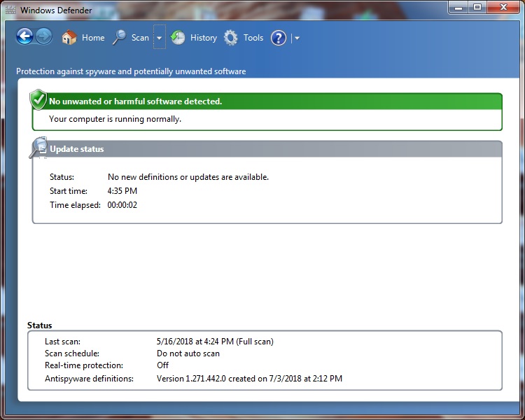Expand the Help options dropdown arrow
Viewport: 525px width, 420px height.
tap(297, 38)
